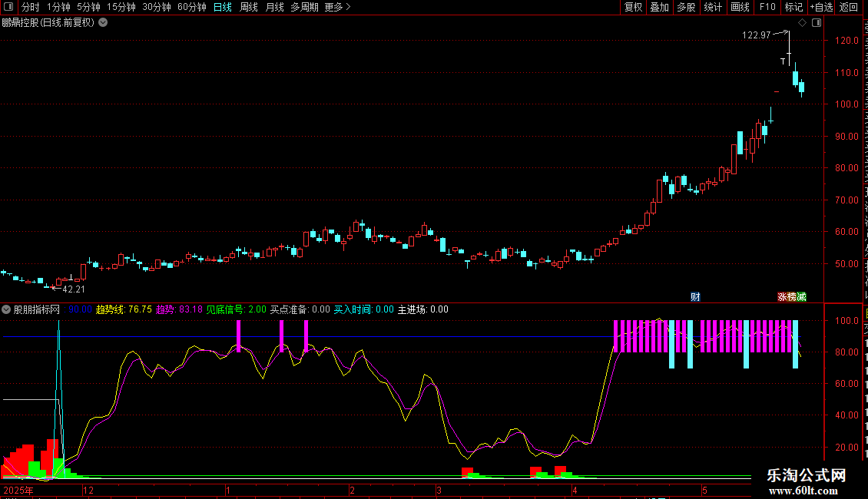868x499 pixels.
Task: Click the 趋势线: 76.75 value
Action: point(124,310)
